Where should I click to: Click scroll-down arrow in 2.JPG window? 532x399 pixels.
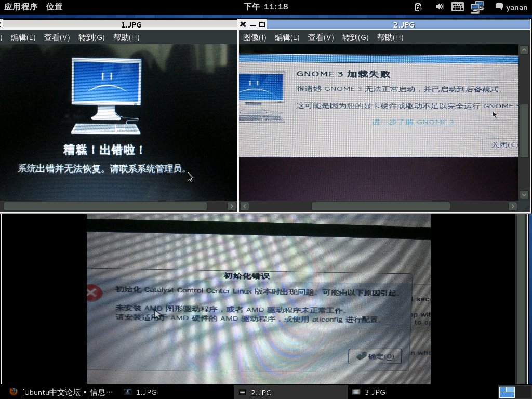[524, 195]
